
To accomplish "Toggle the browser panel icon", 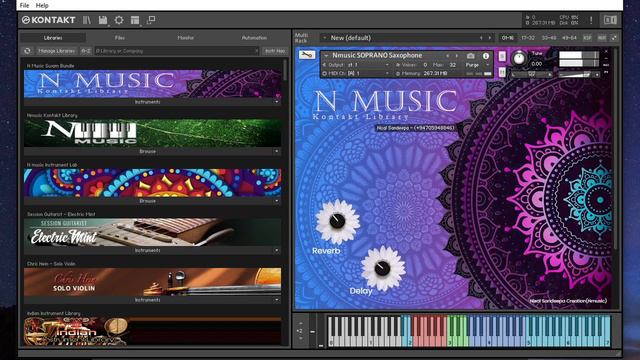I will [87, 20].
